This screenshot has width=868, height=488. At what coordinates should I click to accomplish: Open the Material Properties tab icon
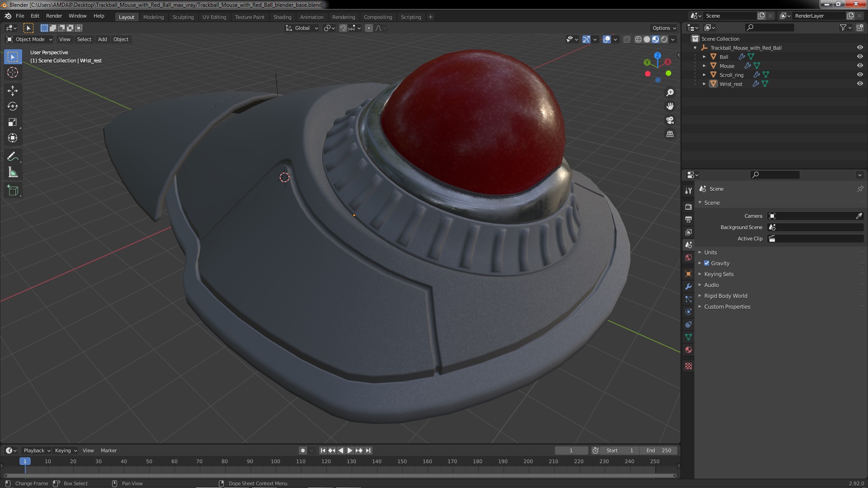(689, 350)
